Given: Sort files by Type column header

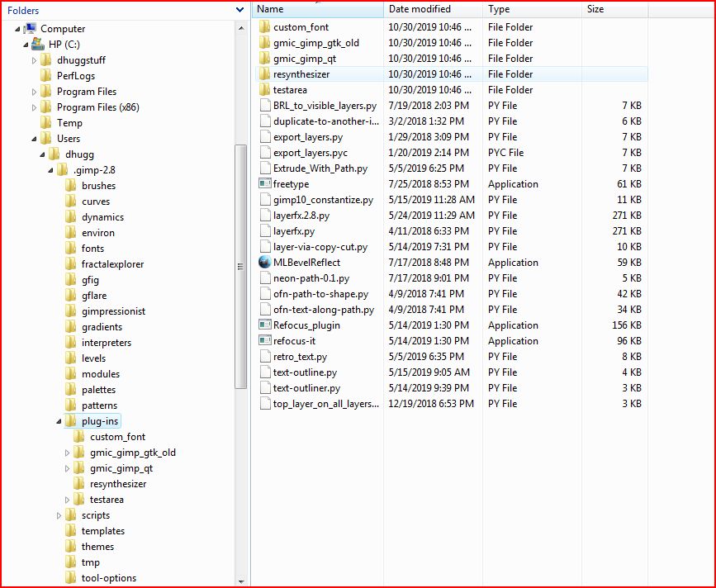Looking at the screenshot, I should click(x=532, y=9).
